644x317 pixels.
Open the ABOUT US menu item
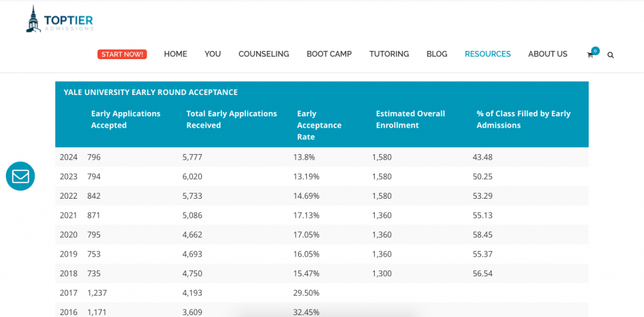[548, 54]
